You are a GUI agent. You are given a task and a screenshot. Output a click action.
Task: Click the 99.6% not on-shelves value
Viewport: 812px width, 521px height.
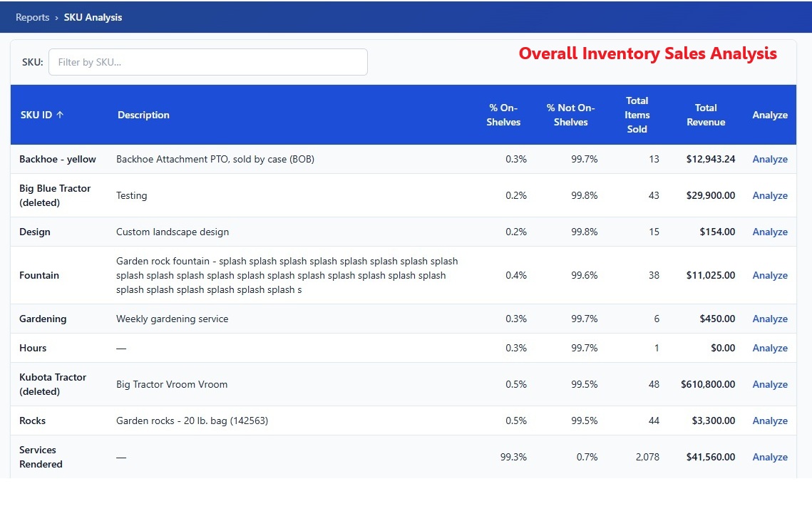584,275
